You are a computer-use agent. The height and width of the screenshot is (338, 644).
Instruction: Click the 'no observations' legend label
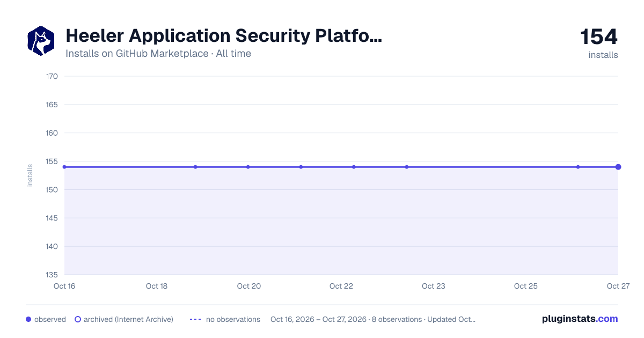point(233,319)
